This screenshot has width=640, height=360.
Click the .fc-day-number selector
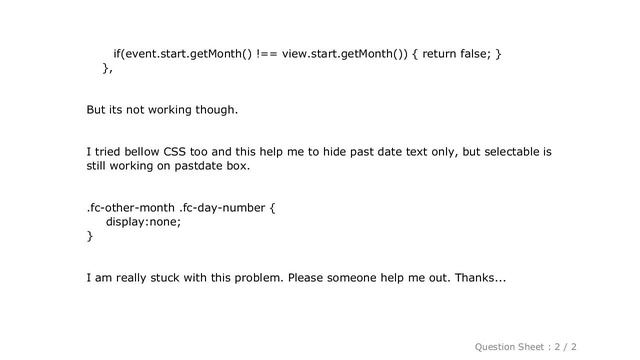click(x=222, y=208)
